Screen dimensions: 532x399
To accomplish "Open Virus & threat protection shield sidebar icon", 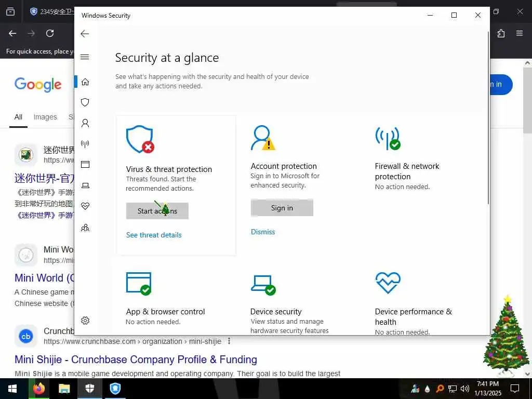I will click(x=85, y=102).
